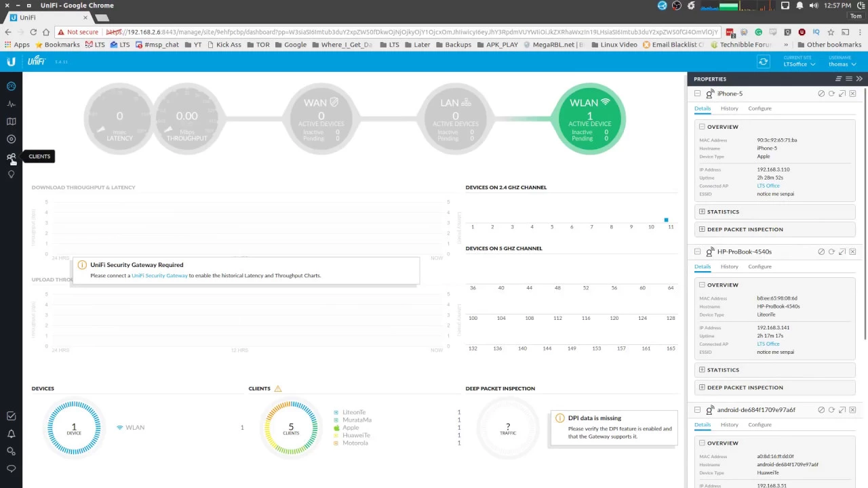Open the UniFi Security Gateway link
Screen dimensions: 868x488
click(x=159, y=276)
